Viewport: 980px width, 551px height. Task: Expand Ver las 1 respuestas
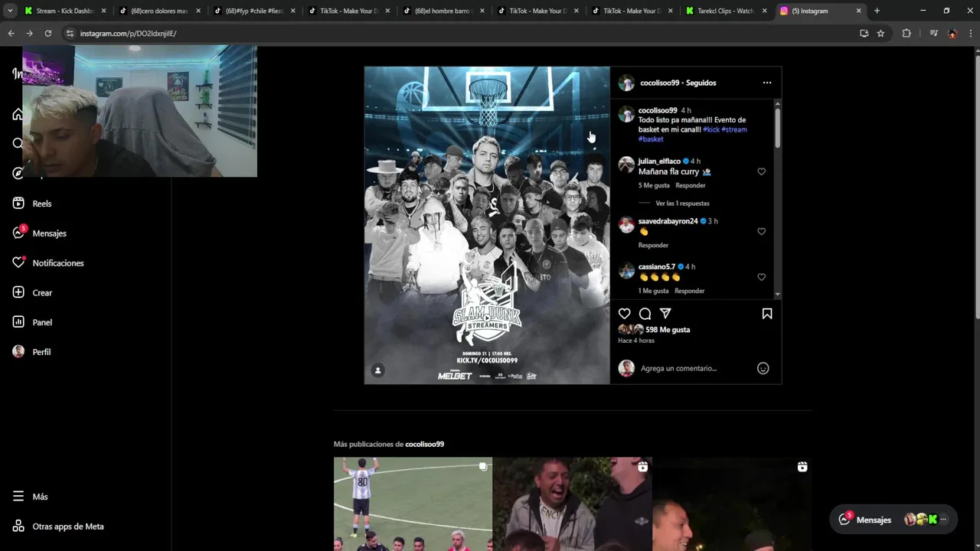[682, 204]
